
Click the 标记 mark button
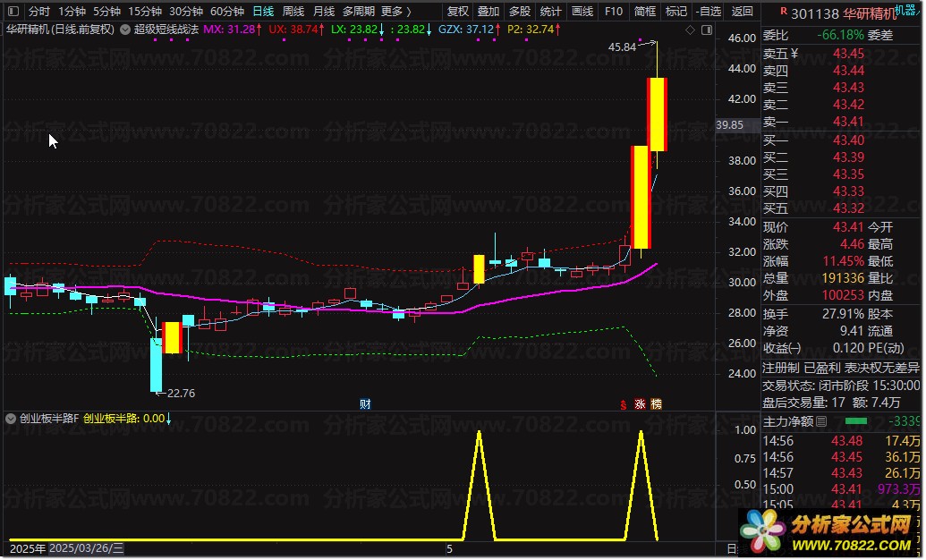pos(676,12)
